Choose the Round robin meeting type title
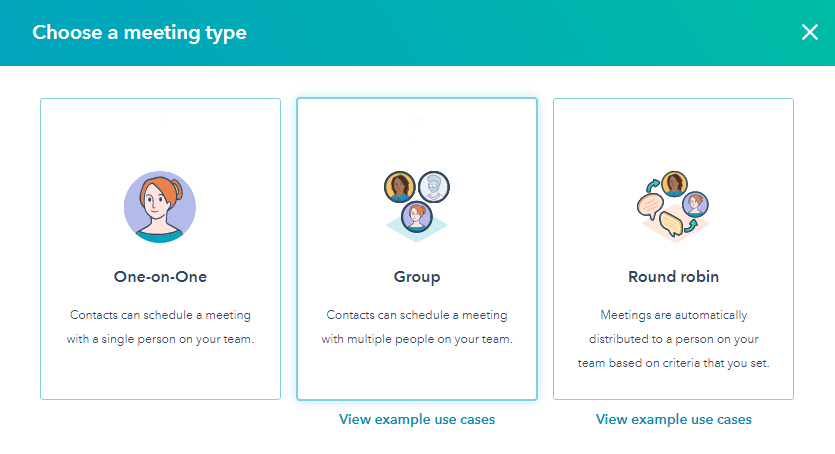The height and width of the screenshot is (454, 835). pos(674,277)
